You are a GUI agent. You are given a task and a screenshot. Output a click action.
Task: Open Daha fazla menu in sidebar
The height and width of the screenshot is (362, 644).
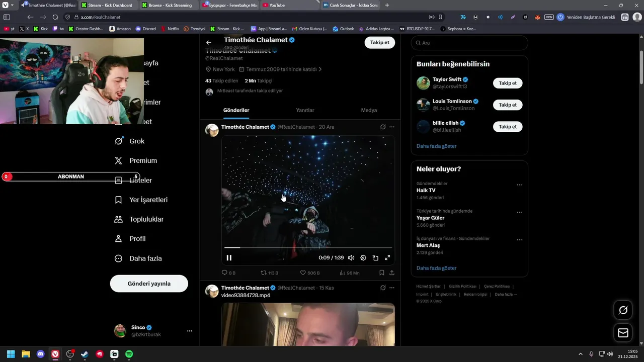point(138,258)
